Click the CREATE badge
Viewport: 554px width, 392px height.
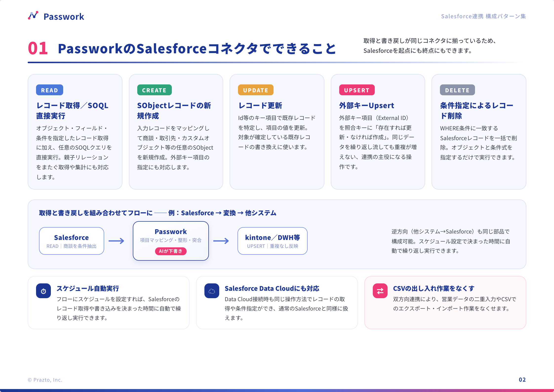[154, 90]
